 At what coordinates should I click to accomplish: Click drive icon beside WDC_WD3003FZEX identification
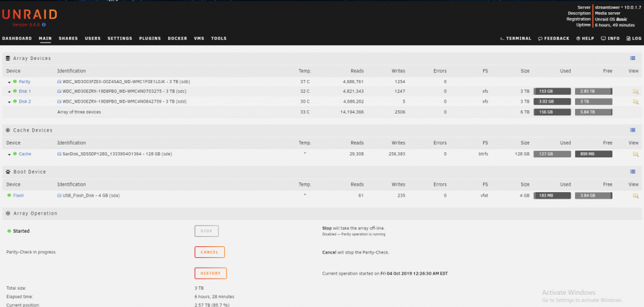[x=59, y=81]
